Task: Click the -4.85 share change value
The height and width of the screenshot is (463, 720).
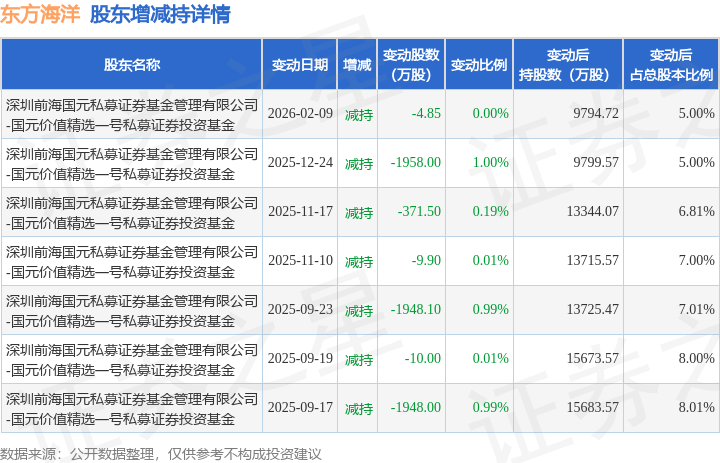Action: (x=426, y=113)
